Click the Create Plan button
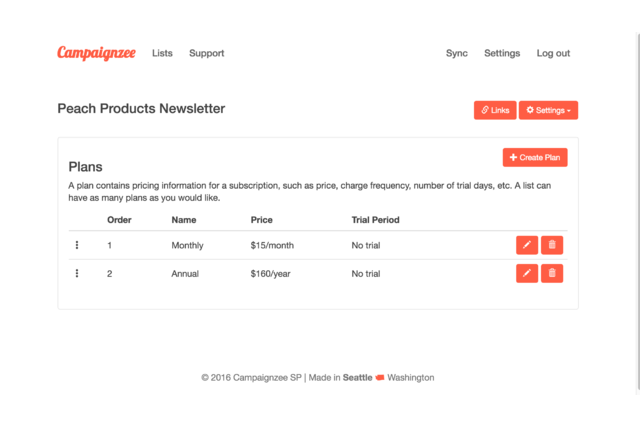Viewport: 640px width, 426px height. point(535,158)
